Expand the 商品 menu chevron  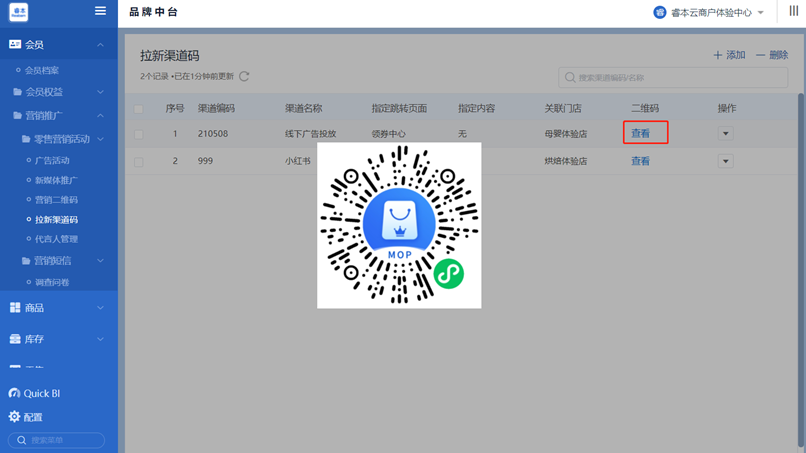point(100,308)
